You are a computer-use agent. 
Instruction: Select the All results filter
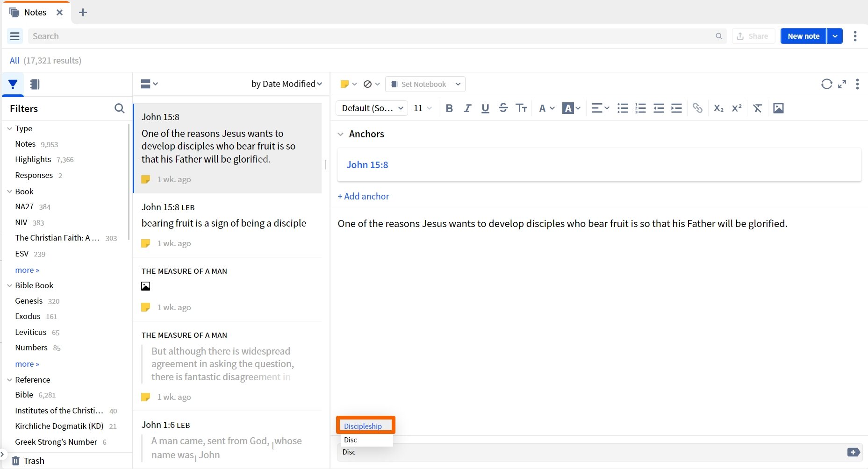click(x=14, y=60)
